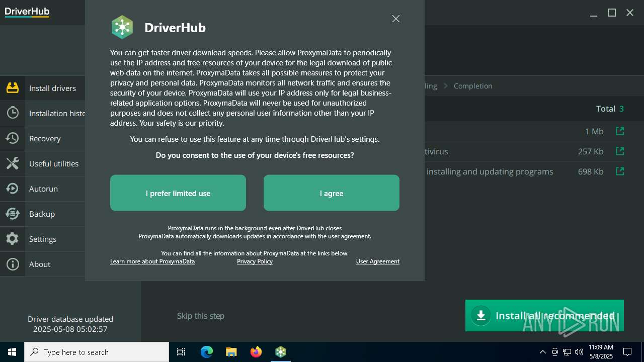Click the 698 Kb size value
644x362 pixels.
click(x=591, y=171)
